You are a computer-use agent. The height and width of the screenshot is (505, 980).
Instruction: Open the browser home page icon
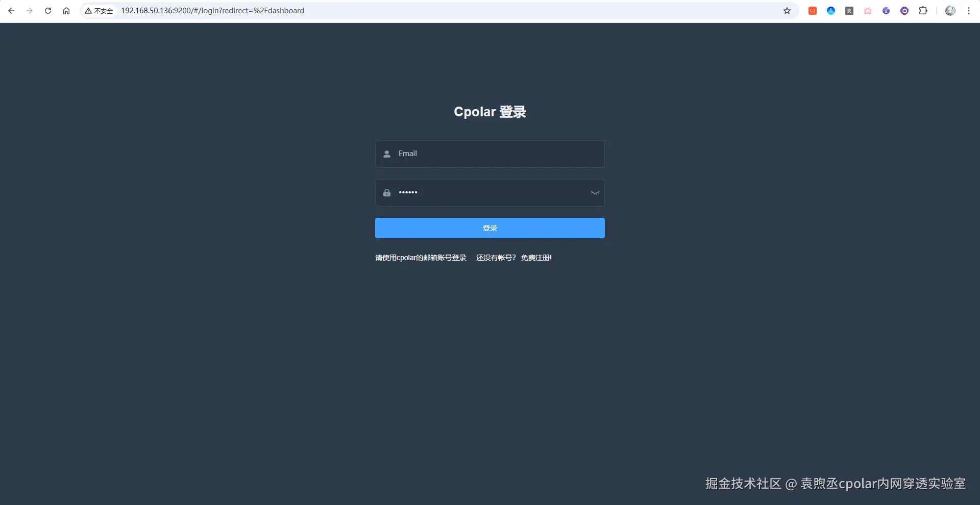click(x=66, y=11)
